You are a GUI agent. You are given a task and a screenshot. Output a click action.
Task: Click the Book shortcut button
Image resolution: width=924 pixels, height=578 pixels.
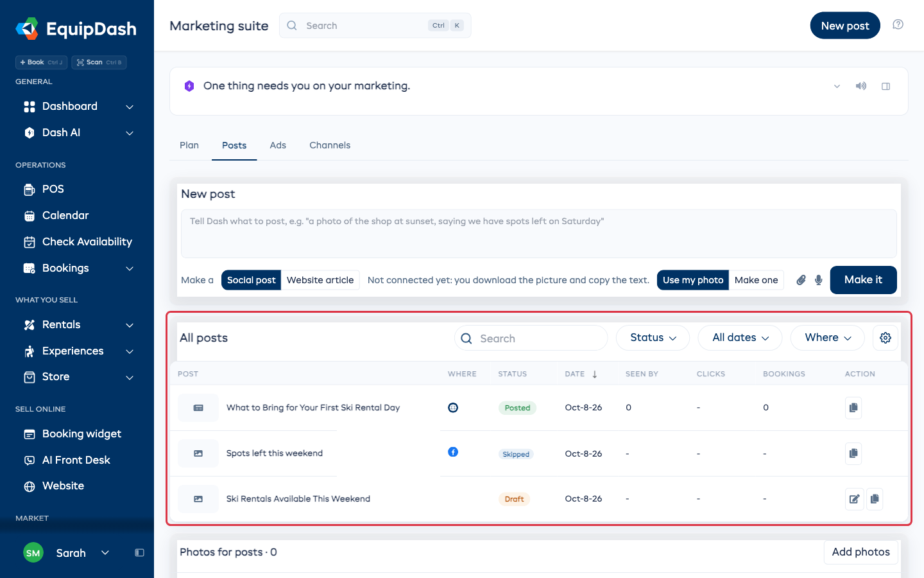(x=41, y=62)
